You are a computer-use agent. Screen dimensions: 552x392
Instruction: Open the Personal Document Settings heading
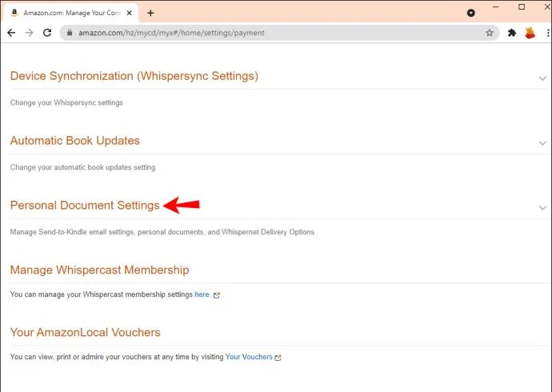point(85,206)
